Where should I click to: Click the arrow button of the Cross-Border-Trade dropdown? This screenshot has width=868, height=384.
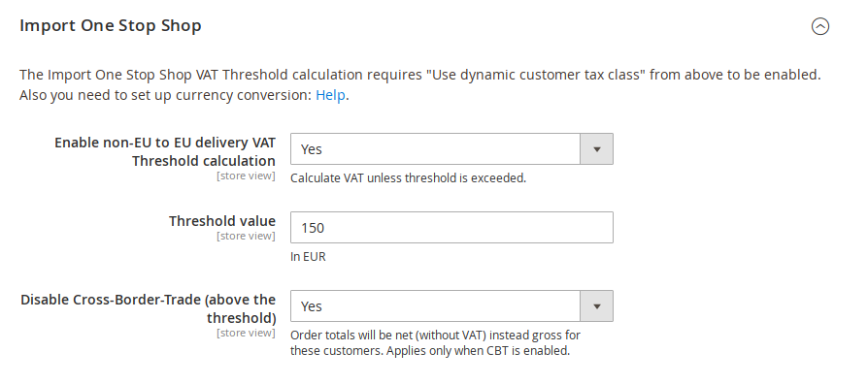click(x=597, y=305)
